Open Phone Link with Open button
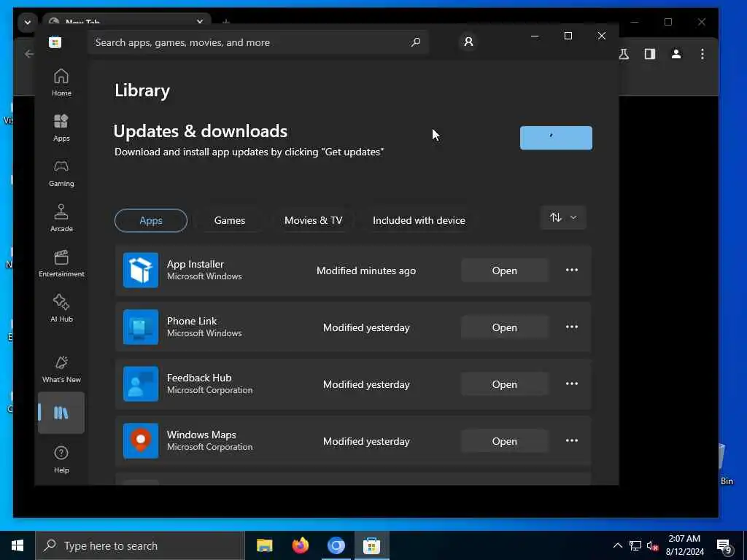 (x=505, y=327)
